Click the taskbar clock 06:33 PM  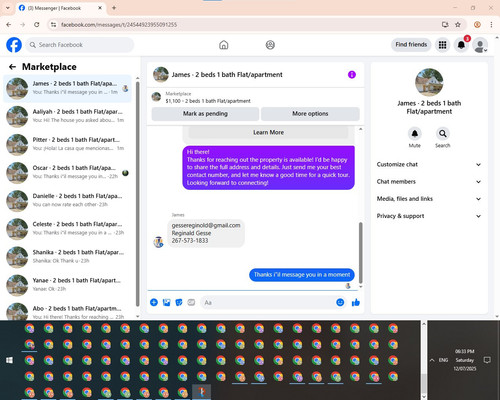465,351
